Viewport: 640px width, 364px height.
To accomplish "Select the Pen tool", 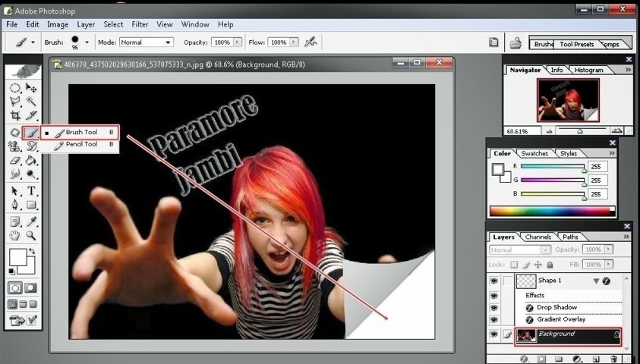I will (15, 205).
